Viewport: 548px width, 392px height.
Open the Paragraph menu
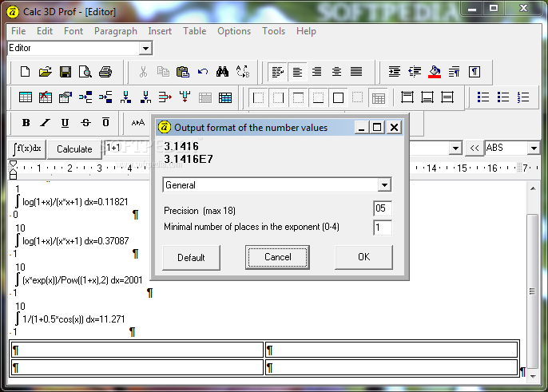[x=116, y=31]
